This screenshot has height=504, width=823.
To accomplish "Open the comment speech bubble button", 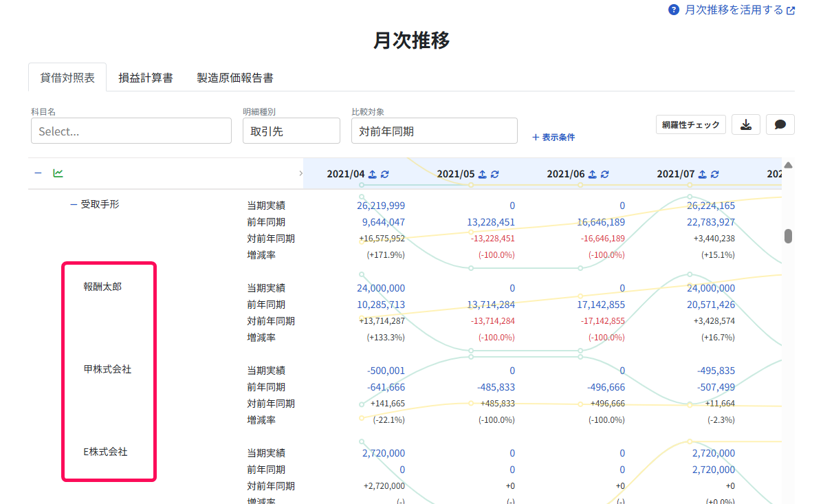I will pos(780,125).
